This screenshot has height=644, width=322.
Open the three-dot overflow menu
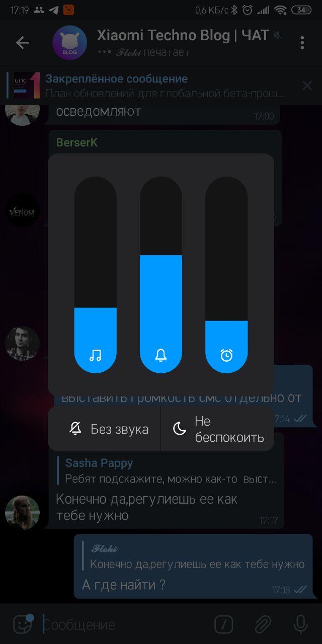(302, 43)
